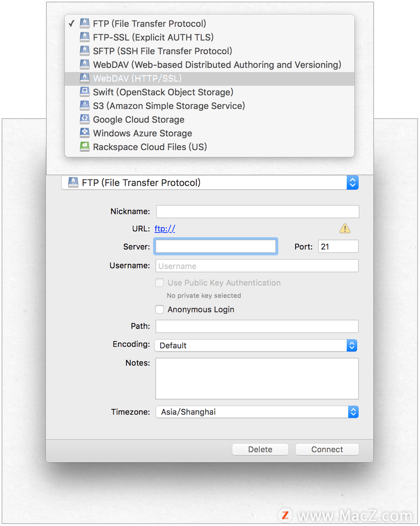Click the Amazon S3 icon
The height and width of the screenshot is (526, 420).
coord(84,106)
